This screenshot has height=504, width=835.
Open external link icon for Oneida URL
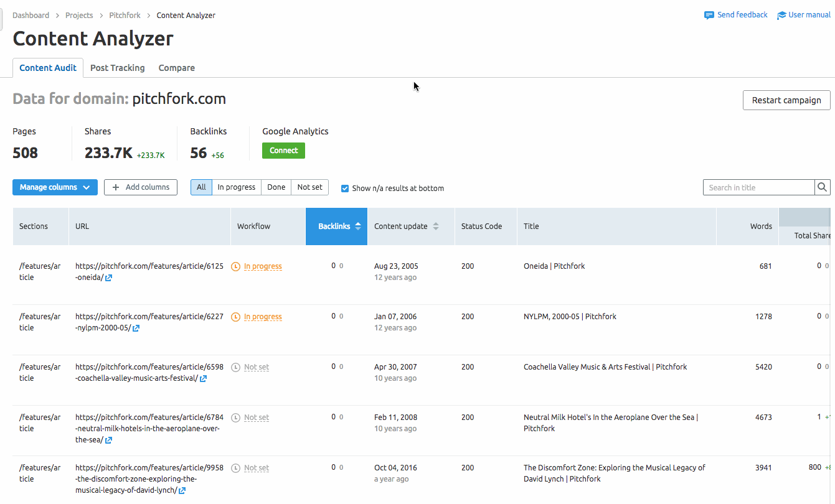click(109, 278)
